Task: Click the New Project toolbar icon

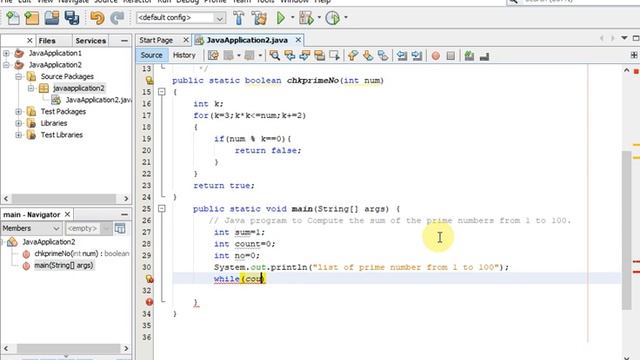Action: (x=32, y=18)
